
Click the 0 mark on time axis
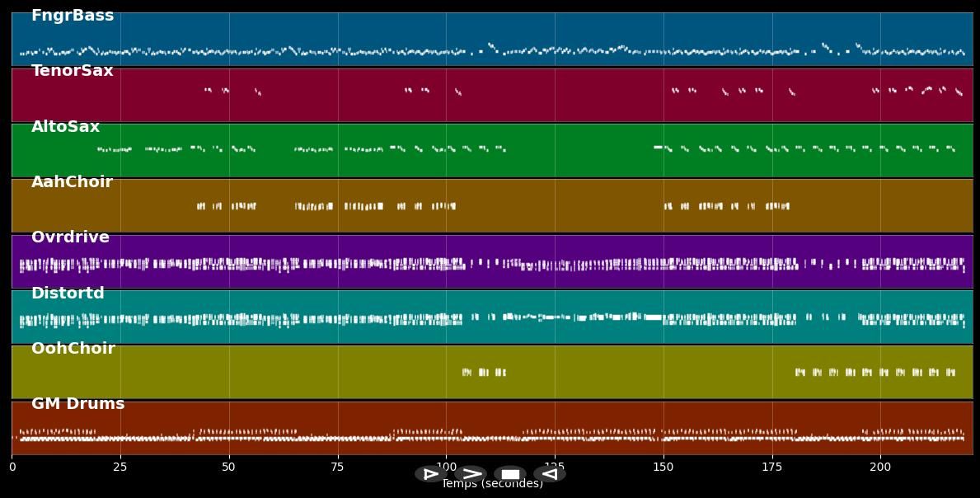coord(12,467)
